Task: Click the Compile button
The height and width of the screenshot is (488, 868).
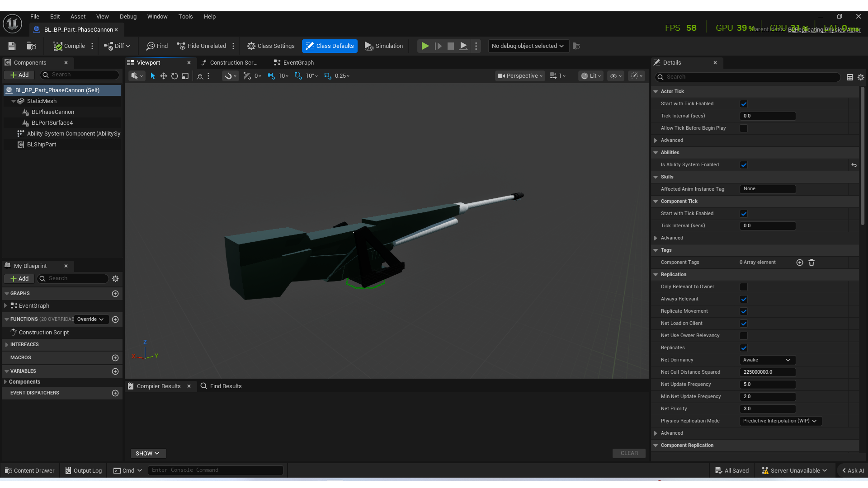Action: click(x=69, y=46)
